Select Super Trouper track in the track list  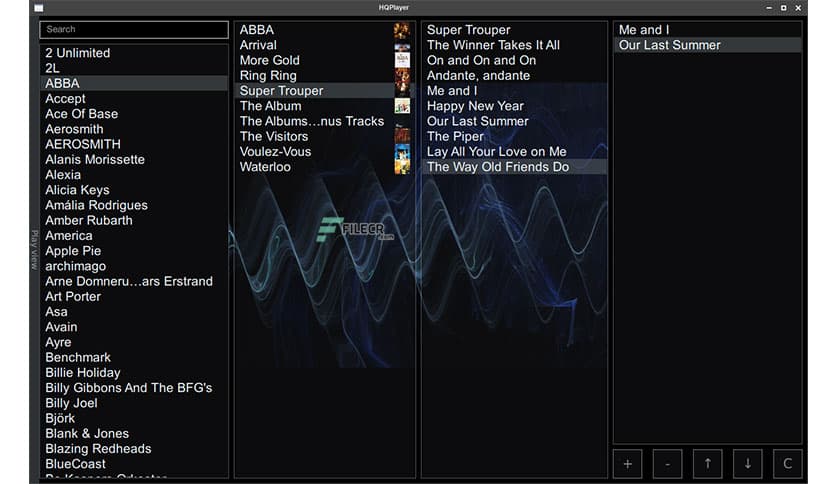point(515,30)
